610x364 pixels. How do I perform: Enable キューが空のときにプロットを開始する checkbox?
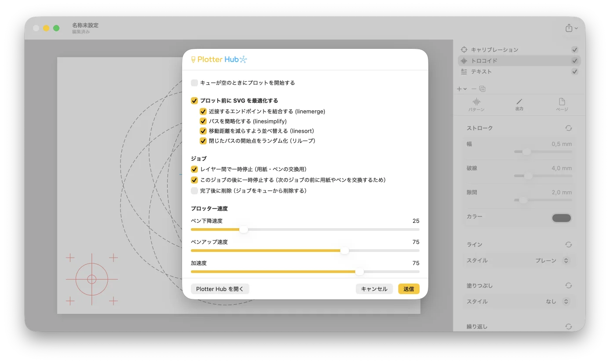pos(194,83)
